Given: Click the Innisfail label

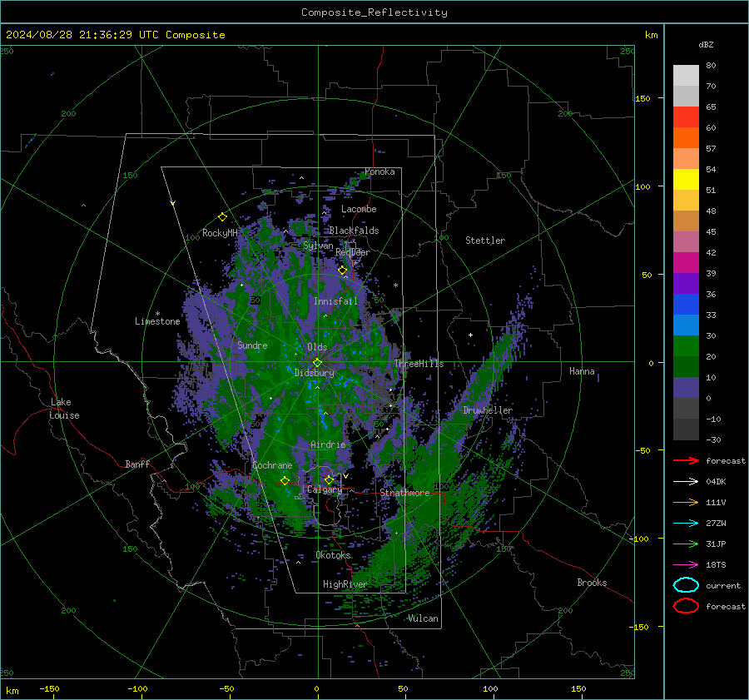Looking at the screenshot, I should pyautogui.click(x=335, y=301).
